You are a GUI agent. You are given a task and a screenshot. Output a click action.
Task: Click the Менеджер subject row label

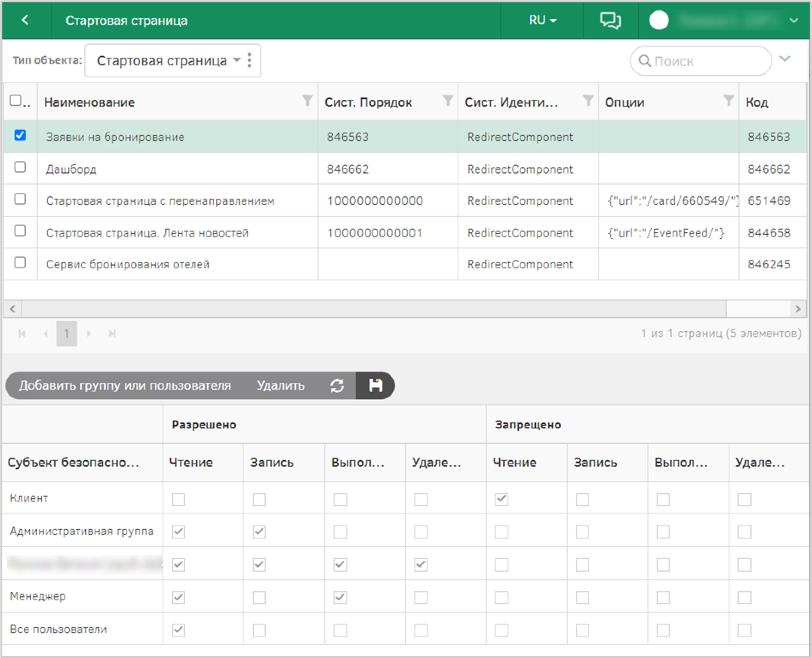[x=38, y=597]
